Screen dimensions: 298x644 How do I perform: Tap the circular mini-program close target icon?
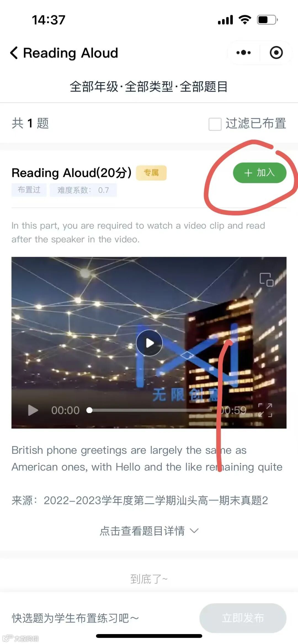(x=276, y=52)
